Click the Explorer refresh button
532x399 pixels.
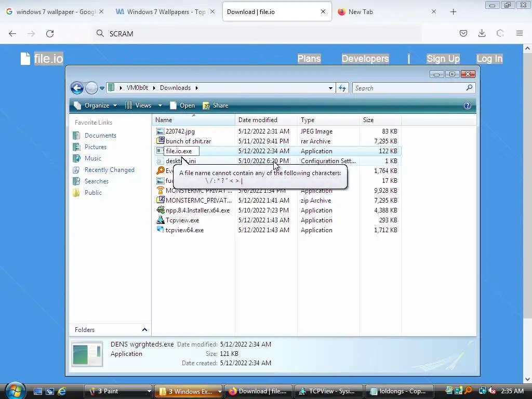[342, 88]
